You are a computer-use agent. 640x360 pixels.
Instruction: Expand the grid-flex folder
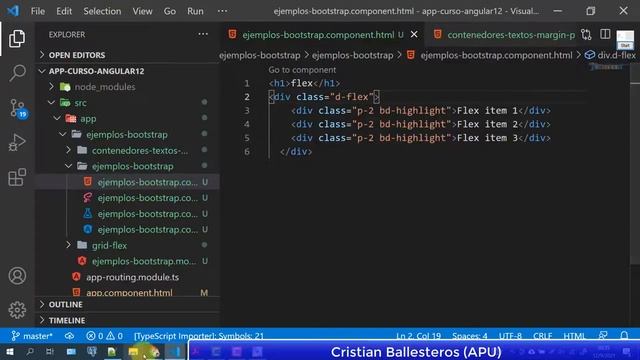(x=109, y=246)
